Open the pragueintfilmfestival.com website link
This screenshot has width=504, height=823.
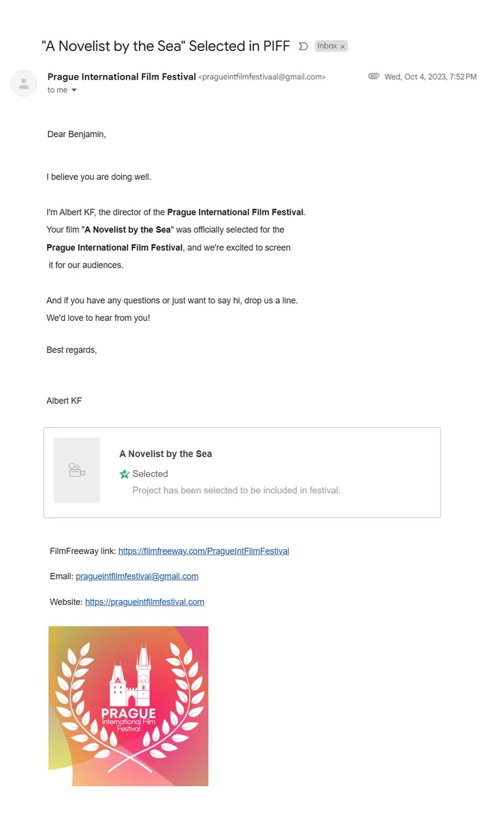(144, 602)
